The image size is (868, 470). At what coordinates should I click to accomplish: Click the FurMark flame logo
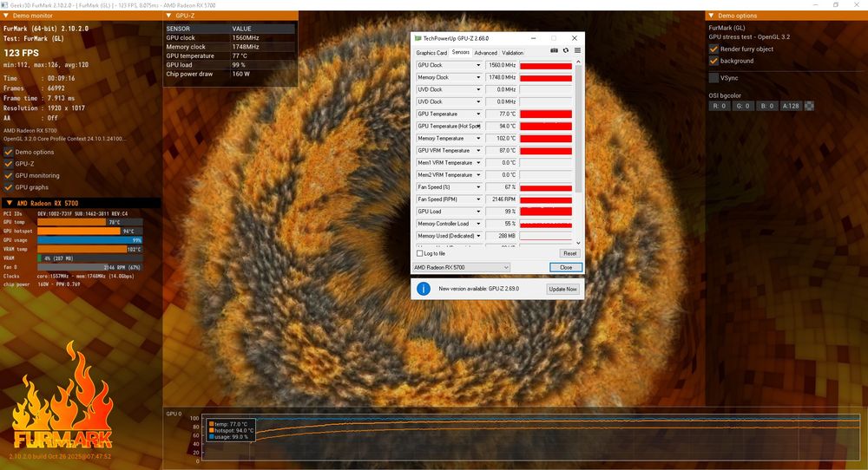62,396
